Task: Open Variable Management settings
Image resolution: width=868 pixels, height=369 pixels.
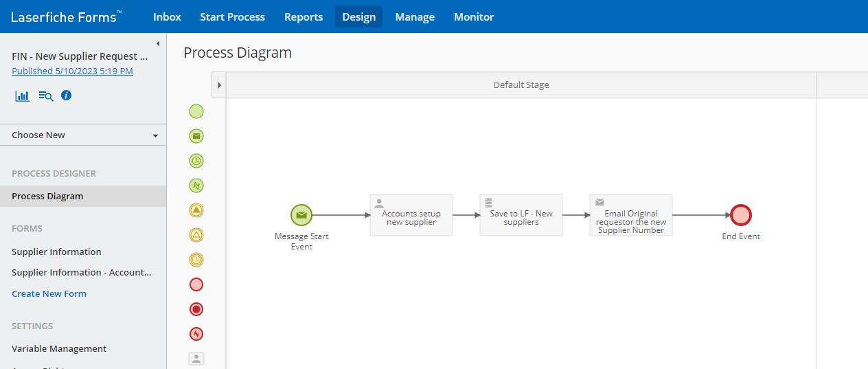Action: click(x=59, y=348)
